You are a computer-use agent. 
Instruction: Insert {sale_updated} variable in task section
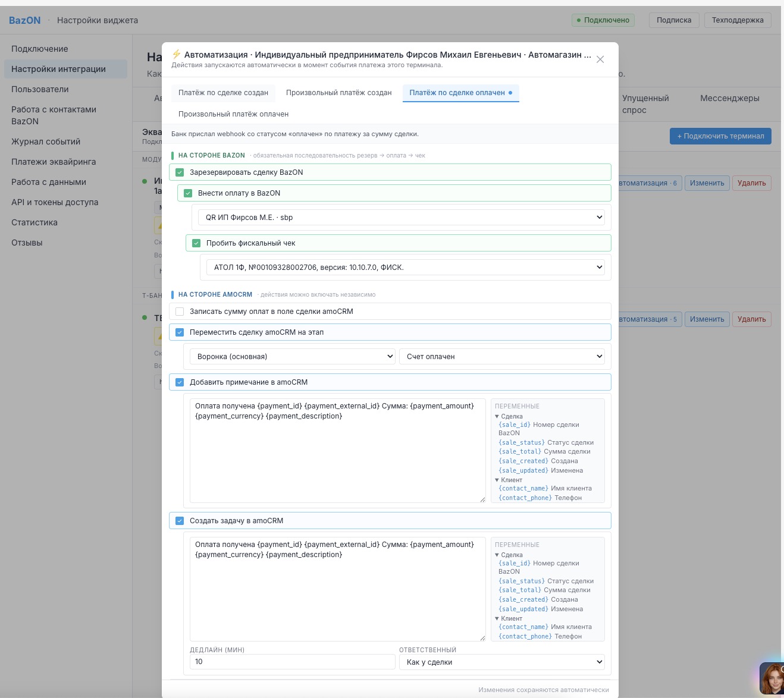pyautogui.click(x=523, y=609)
